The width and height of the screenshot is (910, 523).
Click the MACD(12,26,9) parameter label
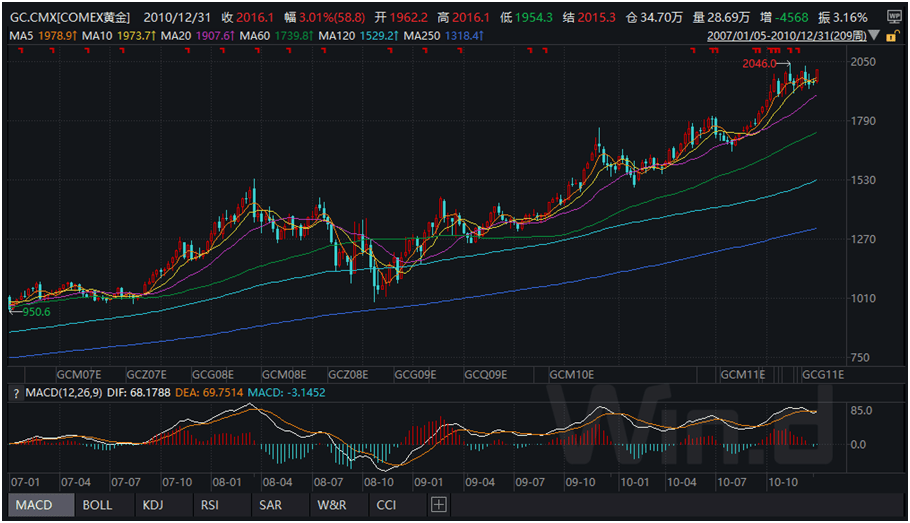pyautogui.click(x=65, y=393)
